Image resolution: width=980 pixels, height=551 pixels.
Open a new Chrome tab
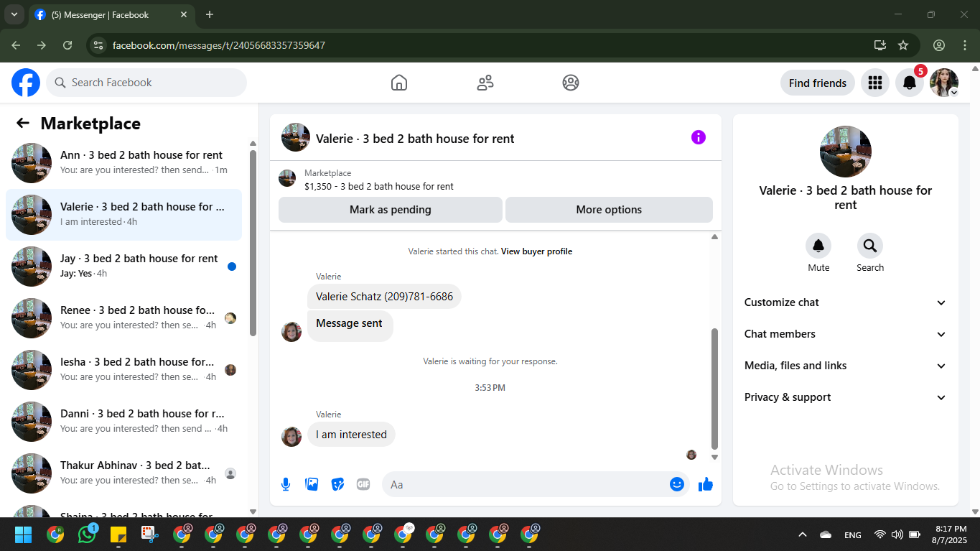click(210, 14)
